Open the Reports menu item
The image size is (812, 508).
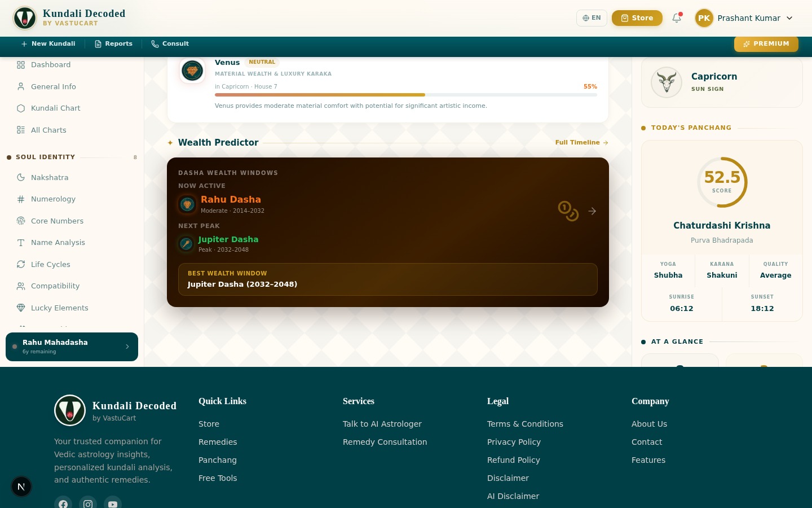(x=113, y=44)
